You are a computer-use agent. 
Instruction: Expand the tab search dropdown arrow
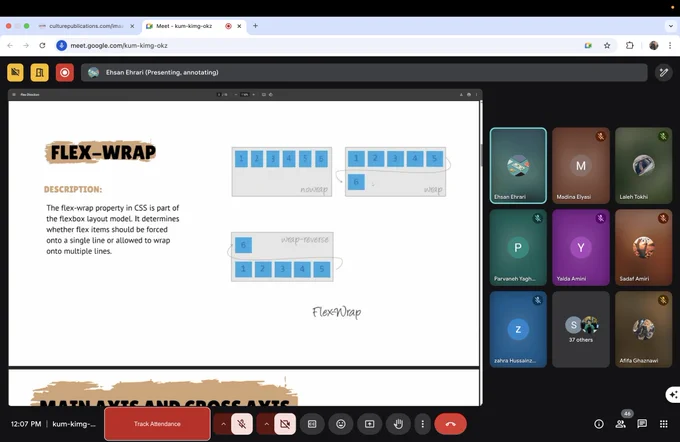point(670,26)
